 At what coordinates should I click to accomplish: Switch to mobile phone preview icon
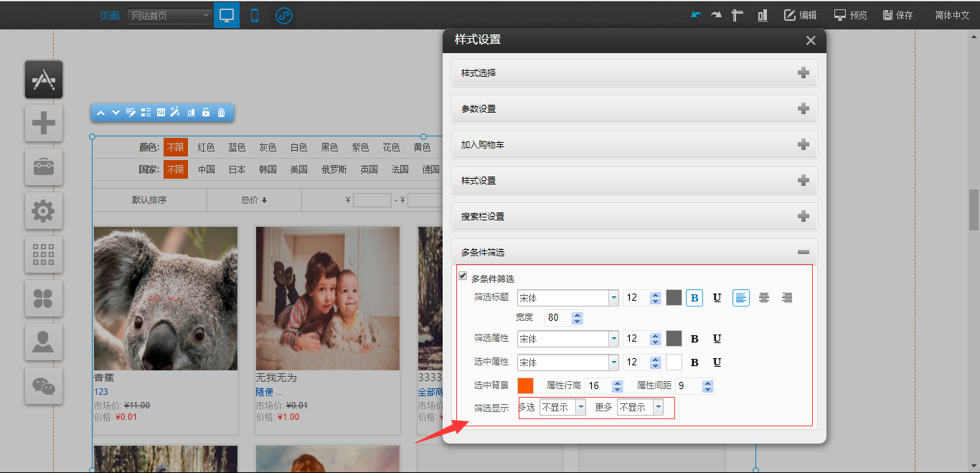pos(255,15)
